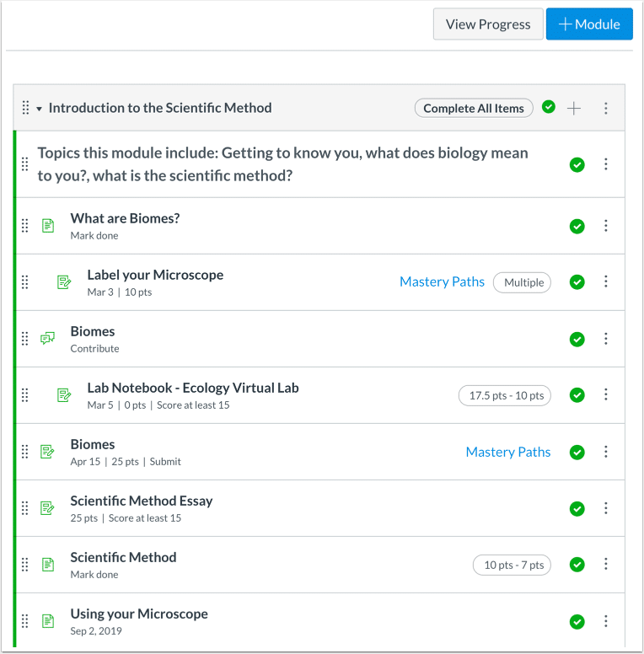This screenshot has height=654, width=644.
Task: Open options menu for the module header
Action: (x=605, y=108)
